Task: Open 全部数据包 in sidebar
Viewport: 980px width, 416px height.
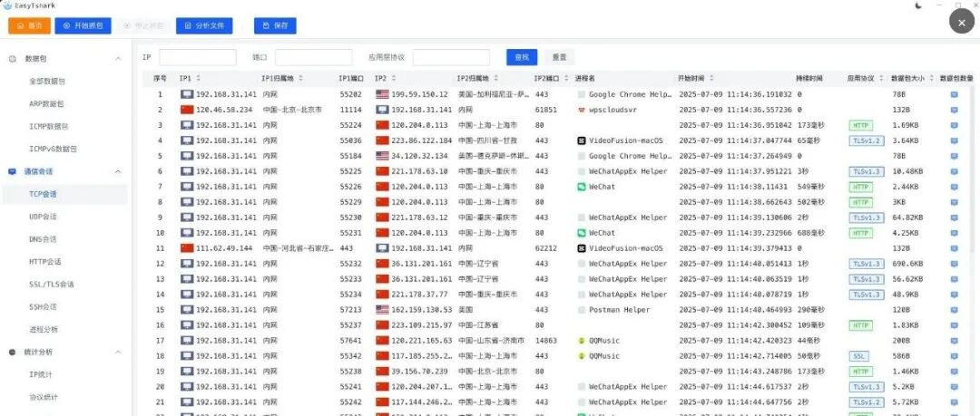Action: (47, 82)
